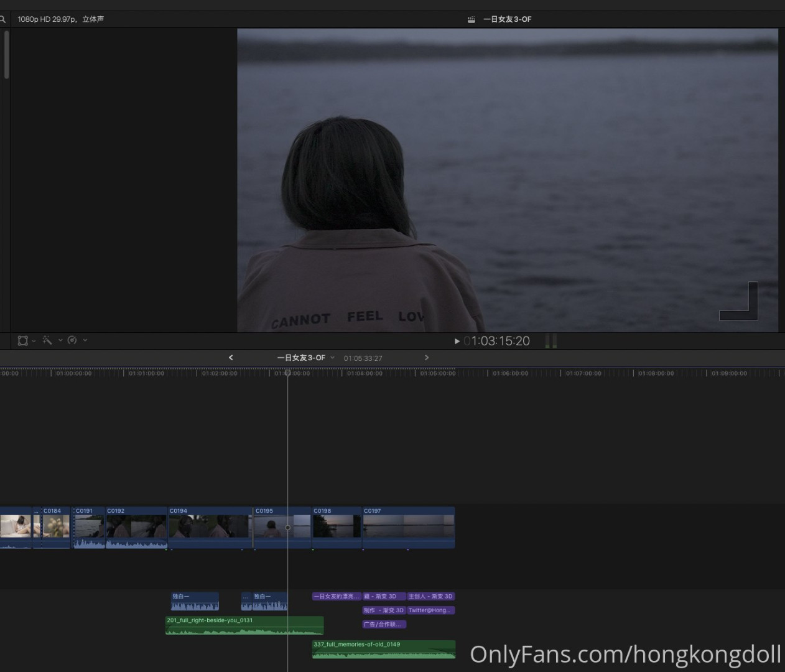Go back in timeline history arrow
Screen dimensions: 785x672
pyautogui.click(x=231, y=358)
